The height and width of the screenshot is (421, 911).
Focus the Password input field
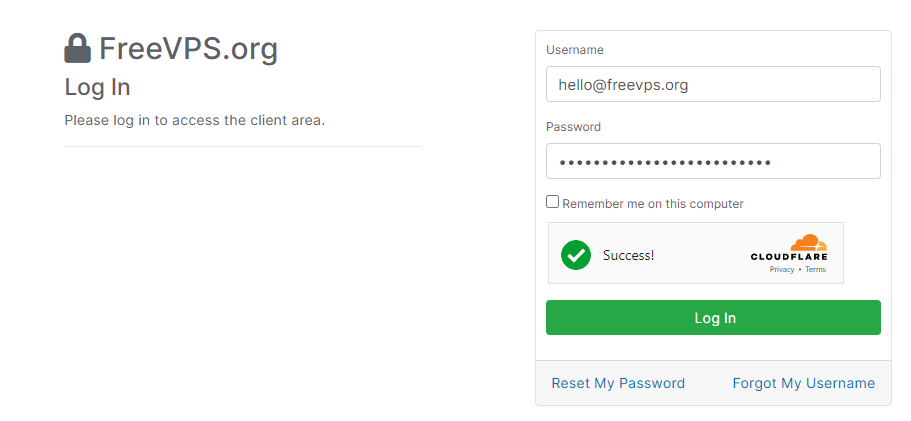(x=713, y=162)
